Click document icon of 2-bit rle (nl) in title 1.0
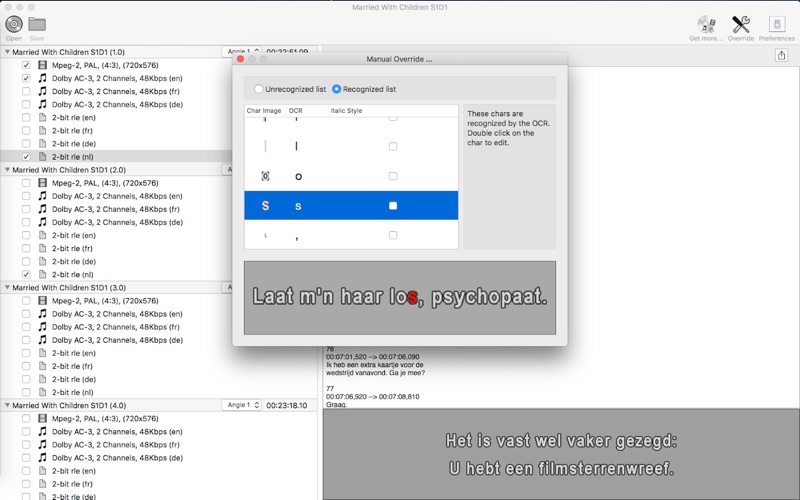This screenshot has height=500, width=800. [x=43, y=157]
